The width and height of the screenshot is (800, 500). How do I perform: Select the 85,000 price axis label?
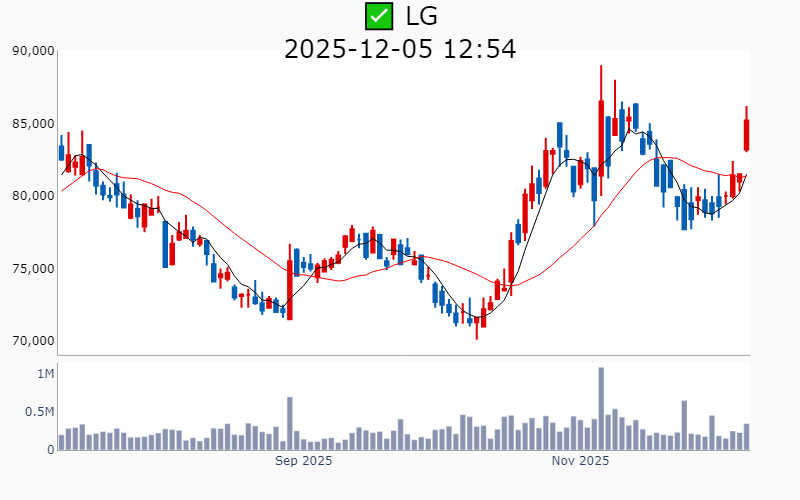(34, 124)
